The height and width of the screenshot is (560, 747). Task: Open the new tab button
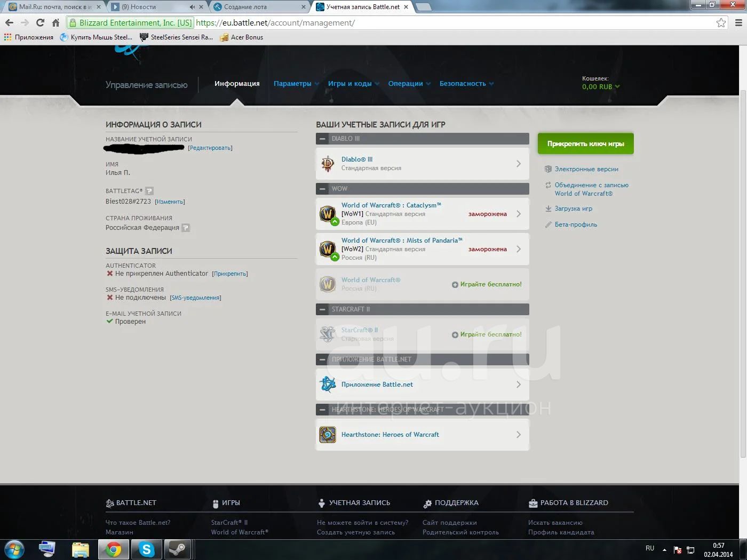click(423, 7)
